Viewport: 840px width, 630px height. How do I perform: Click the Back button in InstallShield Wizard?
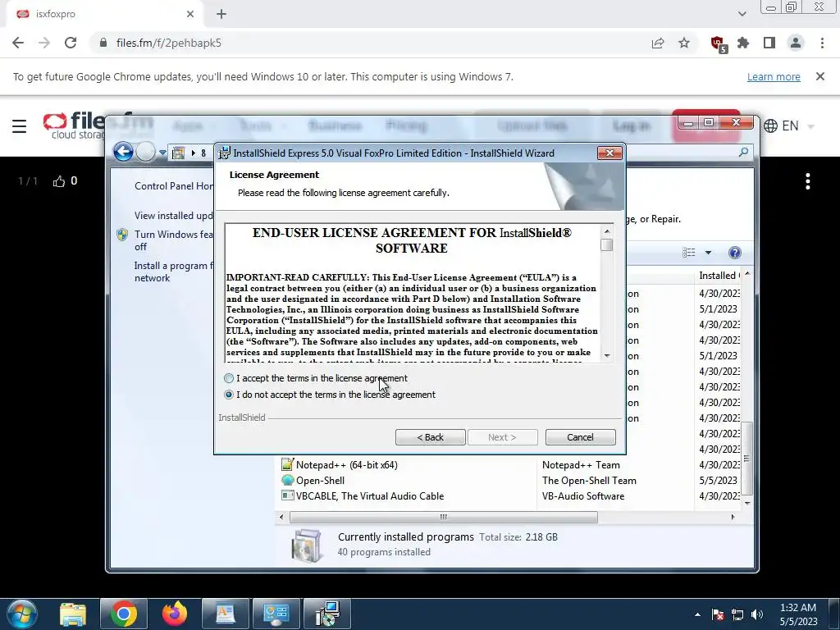coord(430,437)
